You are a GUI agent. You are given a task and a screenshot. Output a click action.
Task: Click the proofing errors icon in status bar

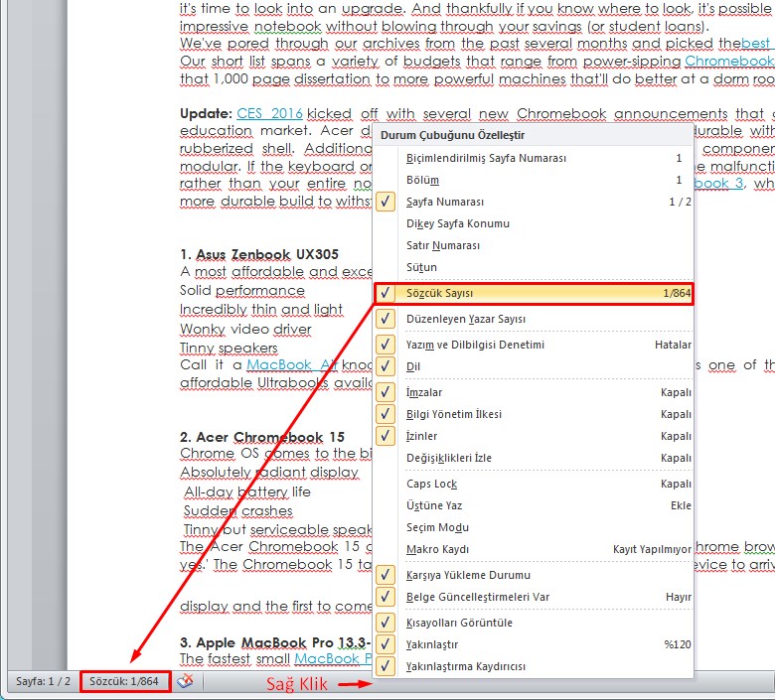point(186,681)
